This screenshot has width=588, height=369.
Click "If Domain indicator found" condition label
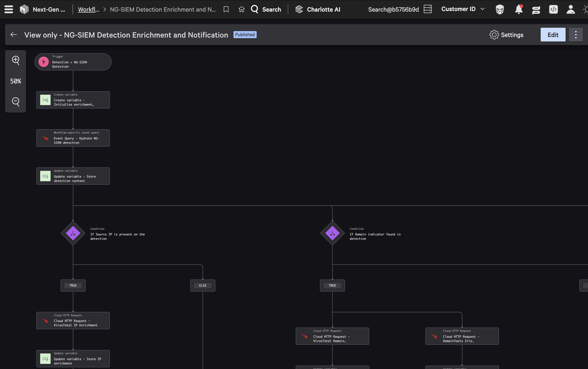coord(375,236)
